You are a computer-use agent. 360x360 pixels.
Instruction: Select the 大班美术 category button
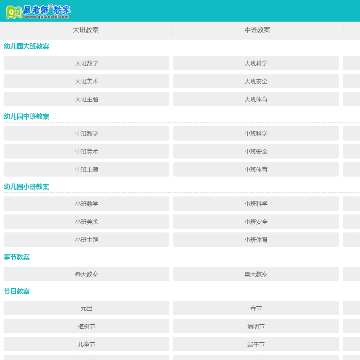[86, 81]
